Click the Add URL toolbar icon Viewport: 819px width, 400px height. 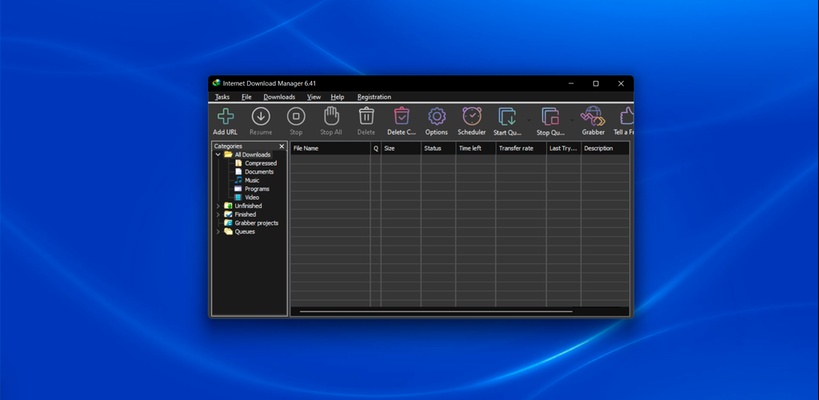point(225,117)
